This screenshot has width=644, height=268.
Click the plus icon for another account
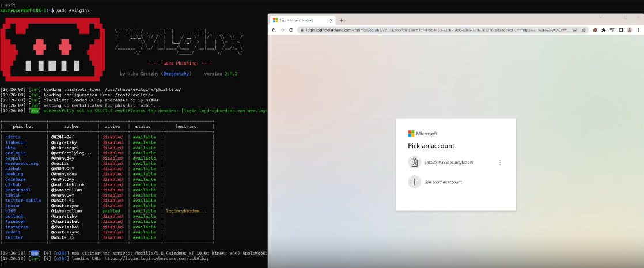coord(414,182)
